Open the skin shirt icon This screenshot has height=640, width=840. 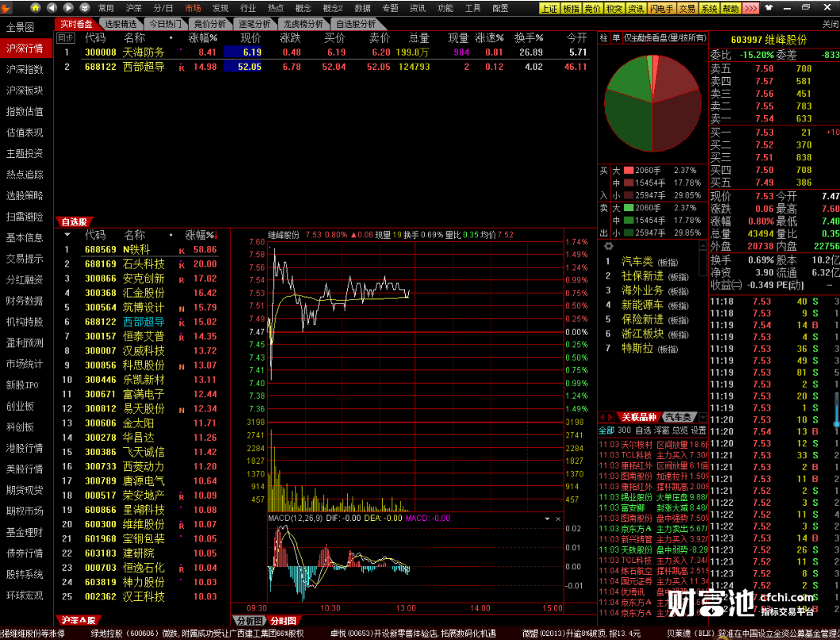(x=769, y=7)
